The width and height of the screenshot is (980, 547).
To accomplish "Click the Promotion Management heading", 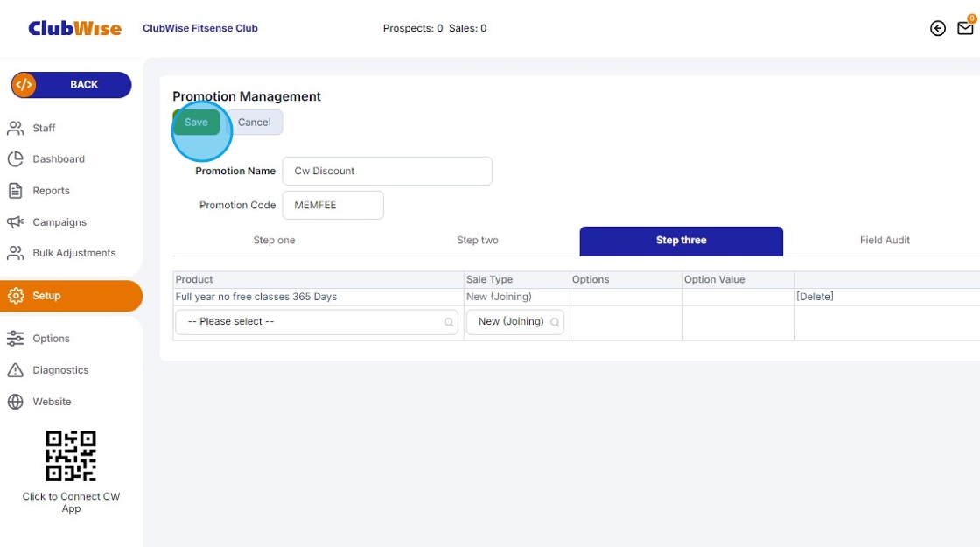I will 246,96.
